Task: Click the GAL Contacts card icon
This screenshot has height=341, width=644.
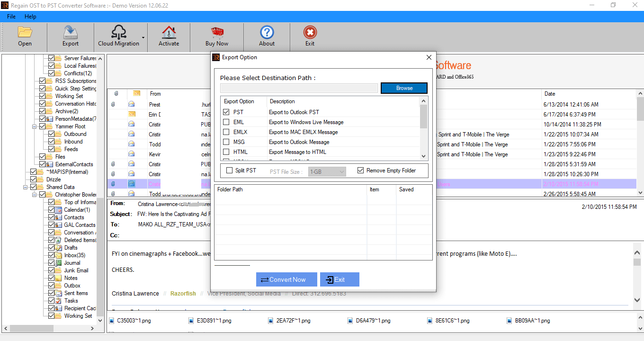Action: pos(59,225)
